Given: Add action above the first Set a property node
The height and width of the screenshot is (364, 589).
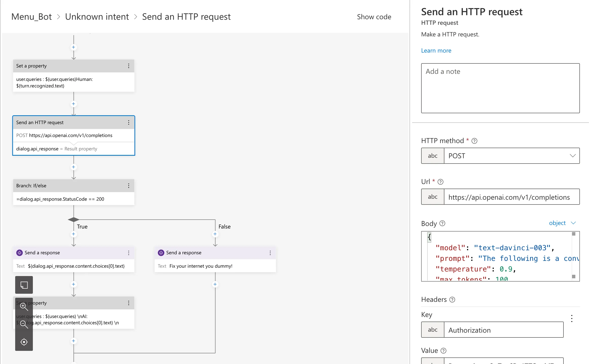Looking at the screenshot, I should pos(74,47).
